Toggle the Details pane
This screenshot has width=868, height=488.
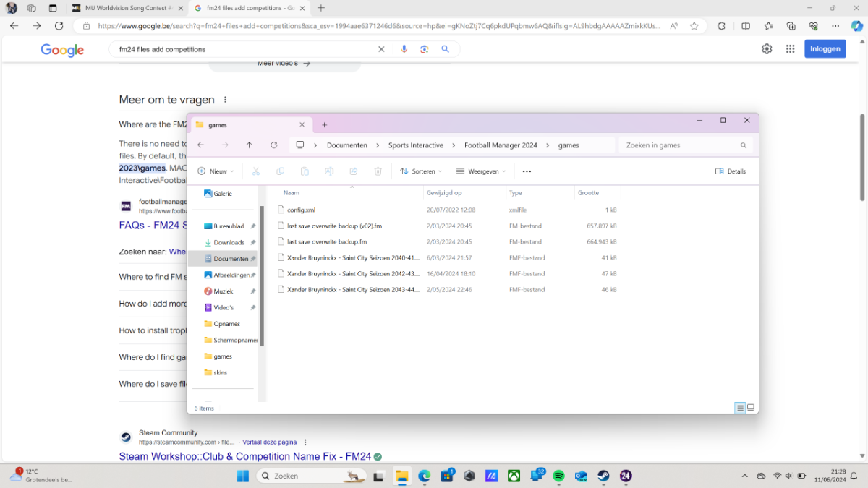[x=731, y=171]
